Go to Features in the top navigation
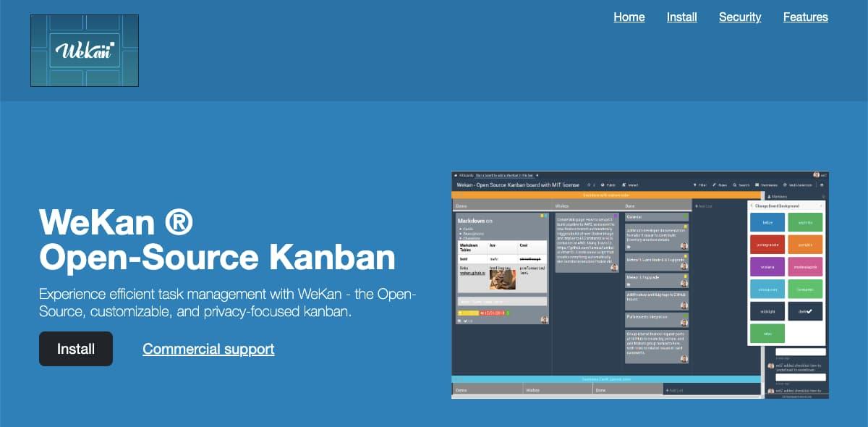868x427 pixels. (805, 17)
